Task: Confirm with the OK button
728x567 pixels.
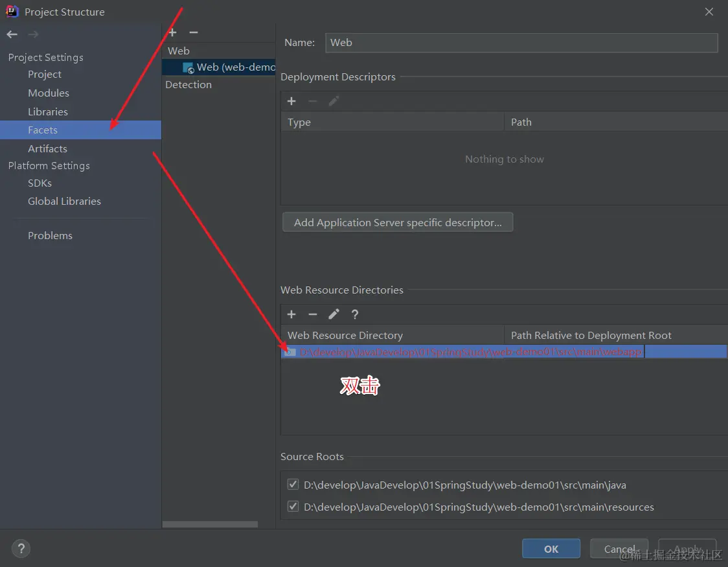Action: pos(551,548)
